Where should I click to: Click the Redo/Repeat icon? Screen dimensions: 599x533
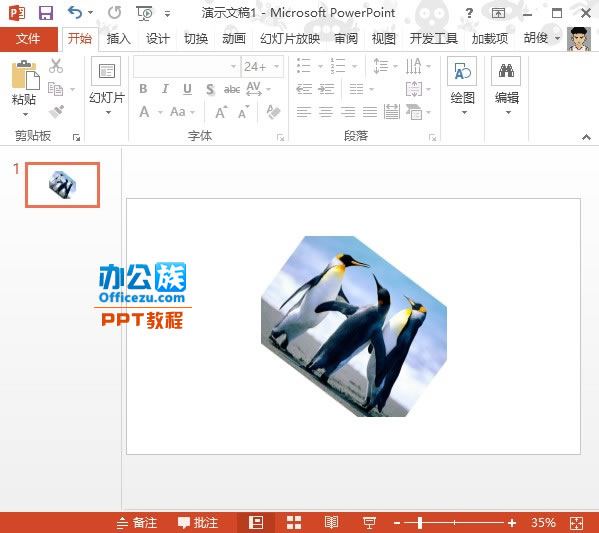click(114, 13)
